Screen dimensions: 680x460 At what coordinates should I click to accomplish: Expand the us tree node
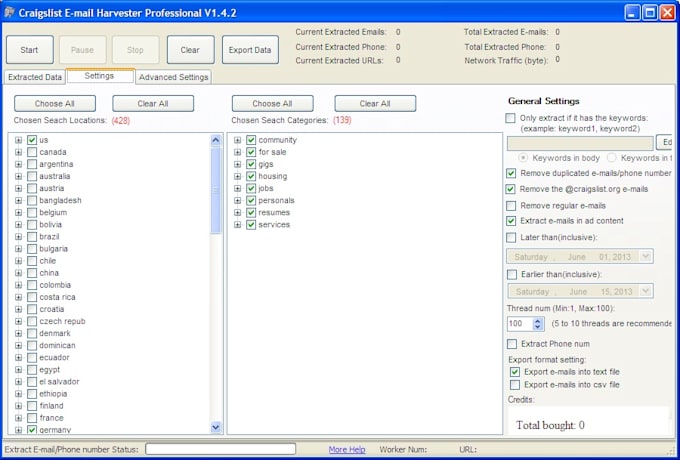coord(18,140)
